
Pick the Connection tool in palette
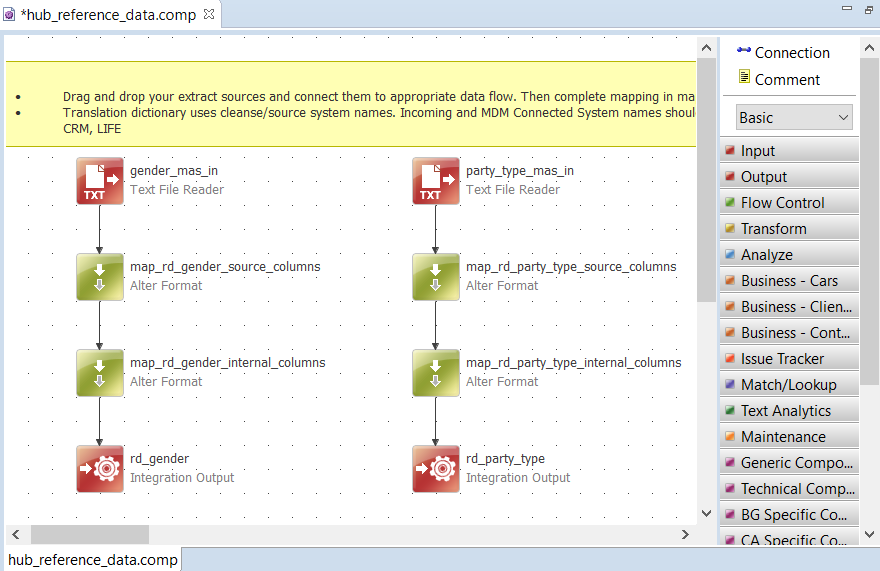click(x=783, y=53)
